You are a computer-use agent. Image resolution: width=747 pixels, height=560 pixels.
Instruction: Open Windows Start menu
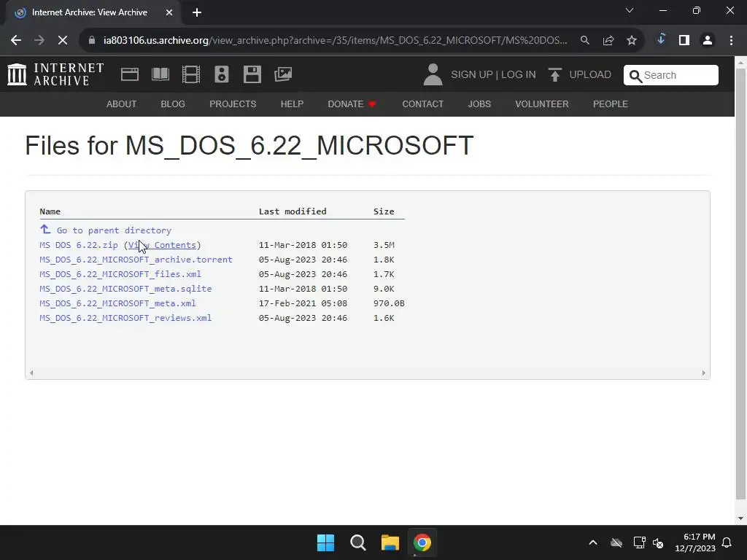click(326, 542)
